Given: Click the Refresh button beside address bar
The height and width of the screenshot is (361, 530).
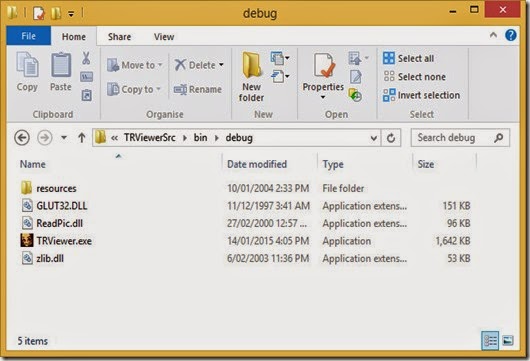Looking at the screenshot, I should (x=391, y=138).
